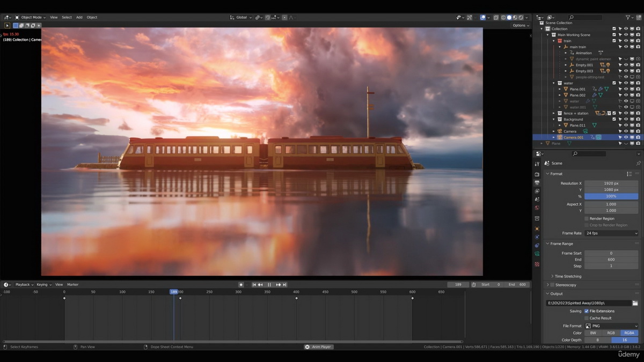The image size is (644, 362).
Task: Open the Collection properties tab
Action: pyautogui.click(x=537, y=219)
